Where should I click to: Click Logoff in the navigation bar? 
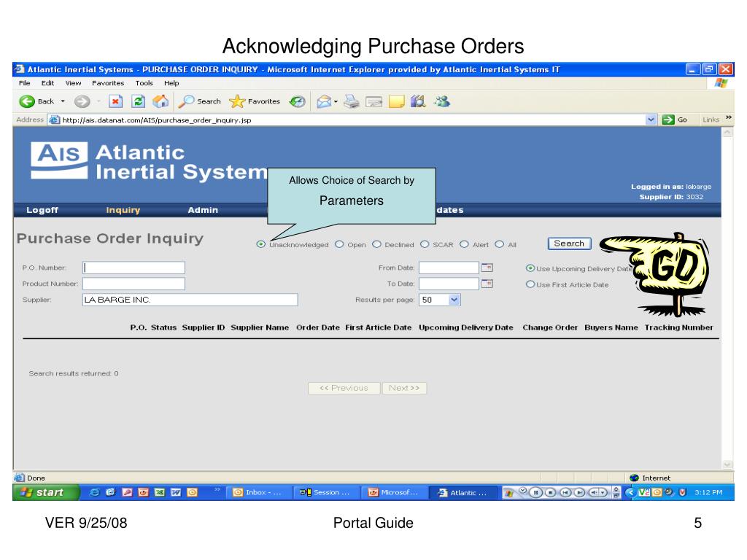[x=42, y=210]
